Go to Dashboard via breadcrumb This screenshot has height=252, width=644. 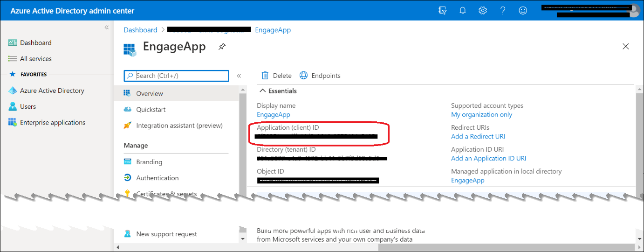pyautogui.click(x=140, y=30)
